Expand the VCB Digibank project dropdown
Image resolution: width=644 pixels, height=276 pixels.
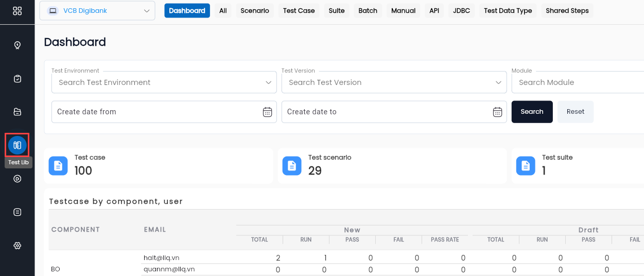(x=97, y=11)
